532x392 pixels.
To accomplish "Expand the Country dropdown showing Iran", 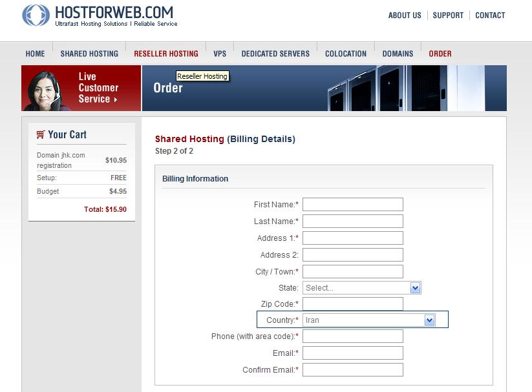I will [429, 320].
